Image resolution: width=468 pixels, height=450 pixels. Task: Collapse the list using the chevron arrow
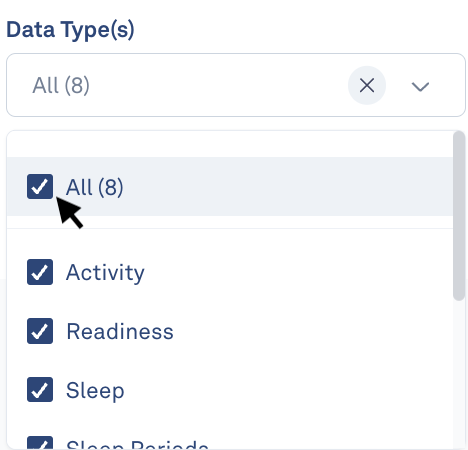420,86
